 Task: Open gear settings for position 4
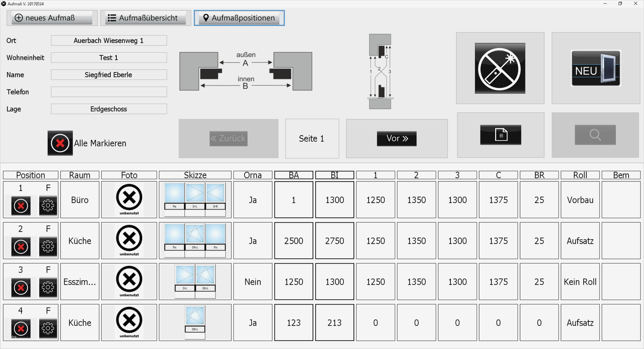click(48, 328)
